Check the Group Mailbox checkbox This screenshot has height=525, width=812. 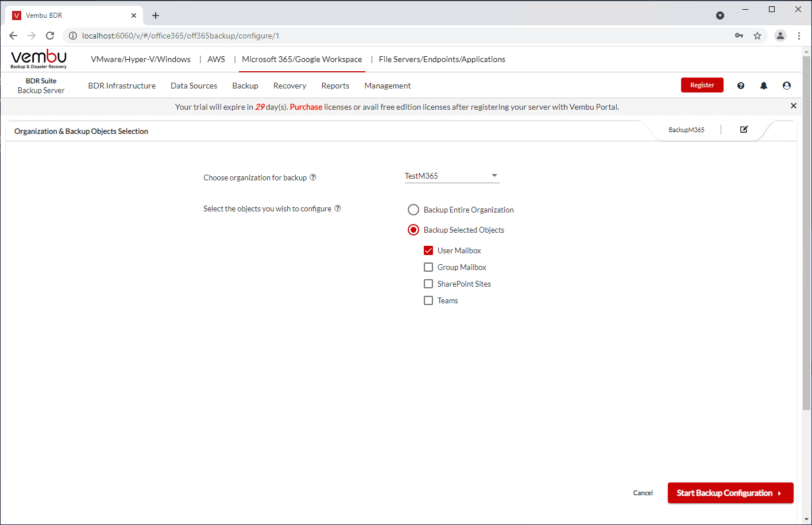(x=428, y=267)
